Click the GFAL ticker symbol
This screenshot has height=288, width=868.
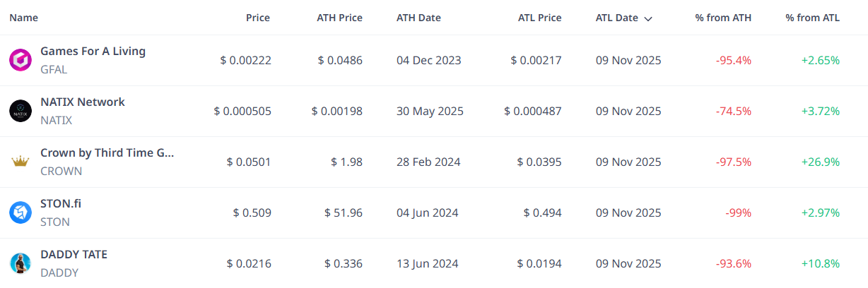(x=54, y=69)
